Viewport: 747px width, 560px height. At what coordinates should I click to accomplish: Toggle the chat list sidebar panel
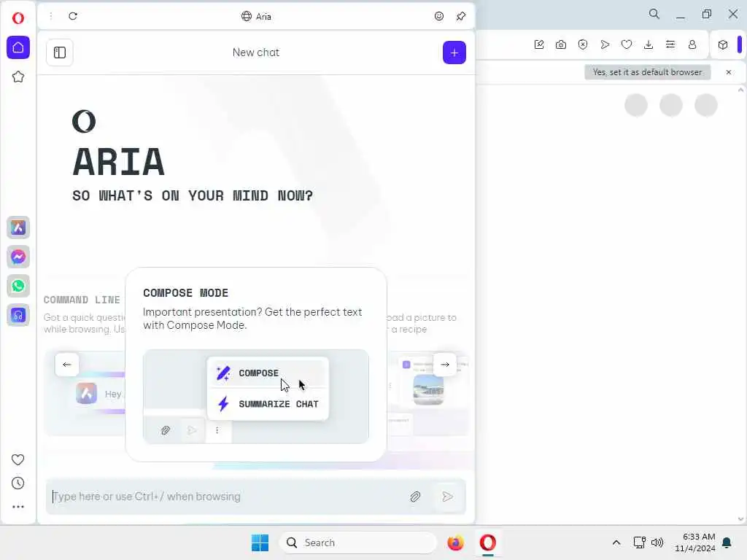60,52
